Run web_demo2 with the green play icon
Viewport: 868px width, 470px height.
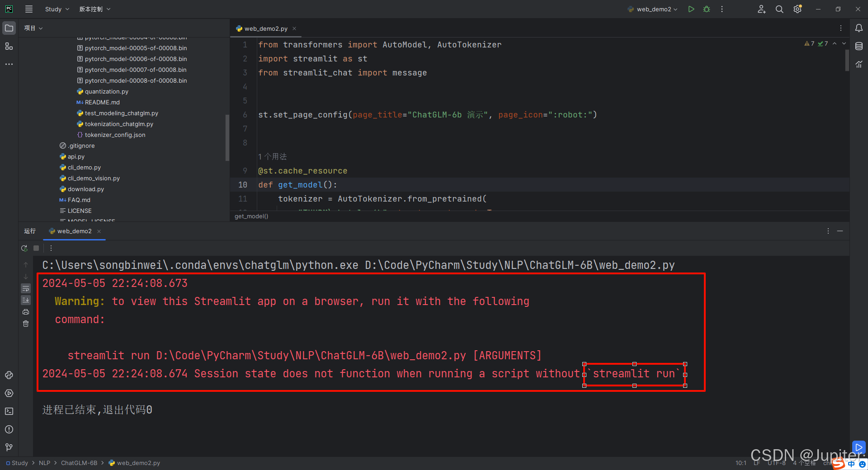[691, 9]
